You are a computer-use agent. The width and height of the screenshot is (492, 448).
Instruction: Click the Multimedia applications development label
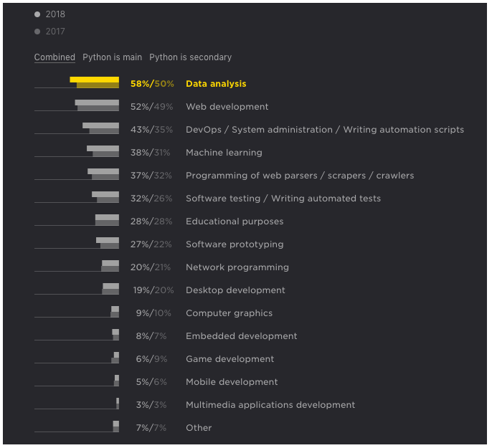[x=270, y=405]
